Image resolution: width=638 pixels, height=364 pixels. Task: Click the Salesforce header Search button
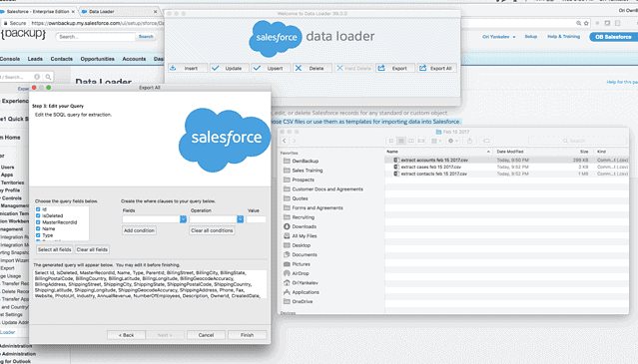146,37
